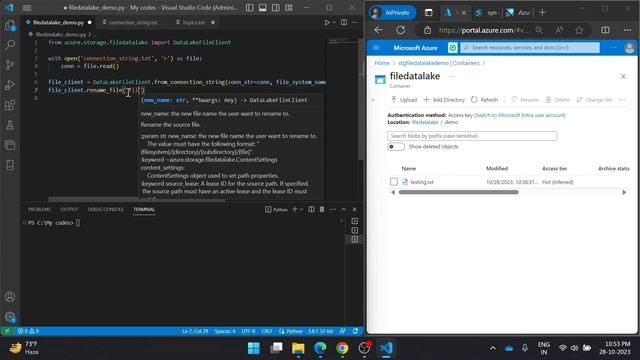The image size is (640, 360).
Task: Click Add Directory in container toolbar
Action: [444, 100]
